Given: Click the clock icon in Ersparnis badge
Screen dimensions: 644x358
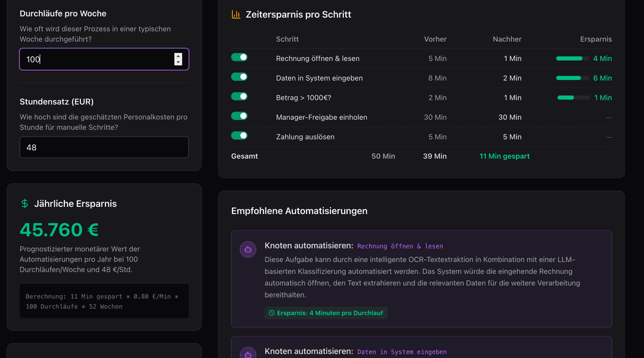Looking at the screenshot, I should [x=271, y=313].
